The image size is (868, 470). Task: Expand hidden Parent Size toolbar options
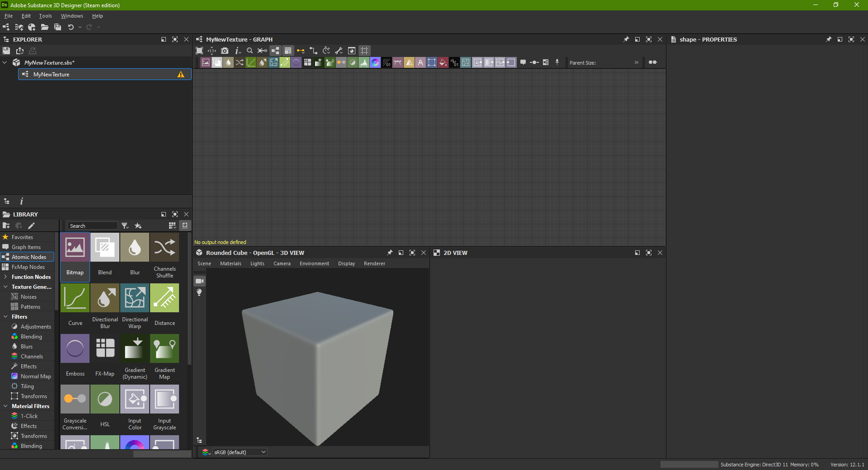tap(637, 62)
